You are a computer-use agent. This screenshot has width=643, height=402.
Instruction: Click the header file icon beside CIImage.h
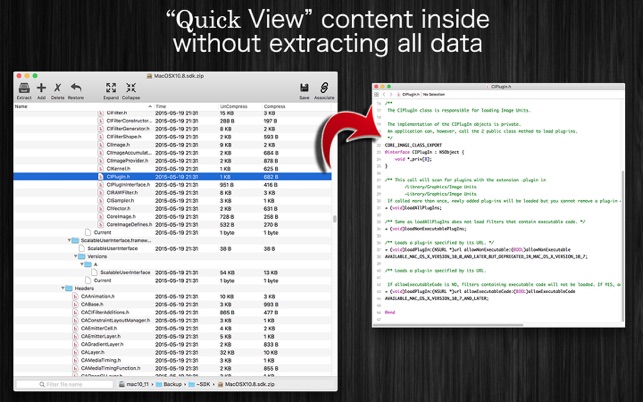(x=101, y=145)
